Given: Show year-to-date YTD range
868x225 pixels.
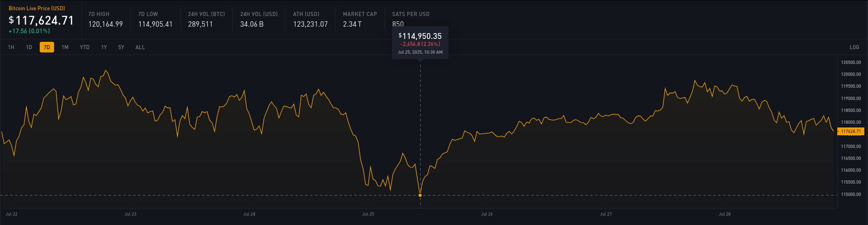Looking at the screenshot, I should tap(85, 47).
